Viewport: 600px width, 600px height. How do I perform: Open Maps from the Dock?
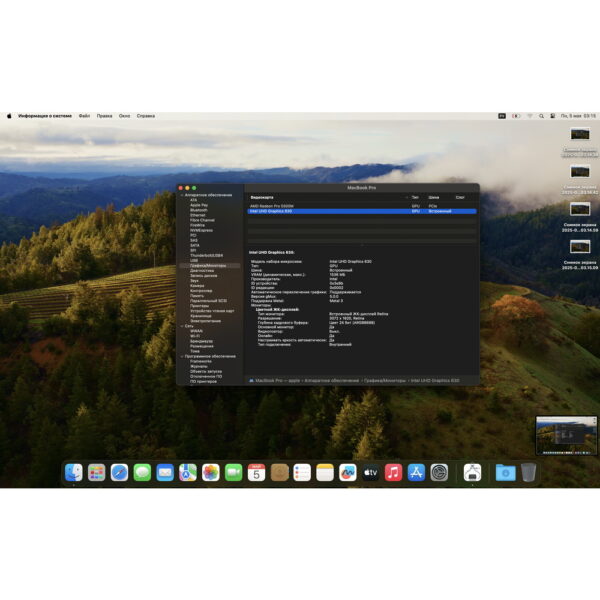coord(188,472)
